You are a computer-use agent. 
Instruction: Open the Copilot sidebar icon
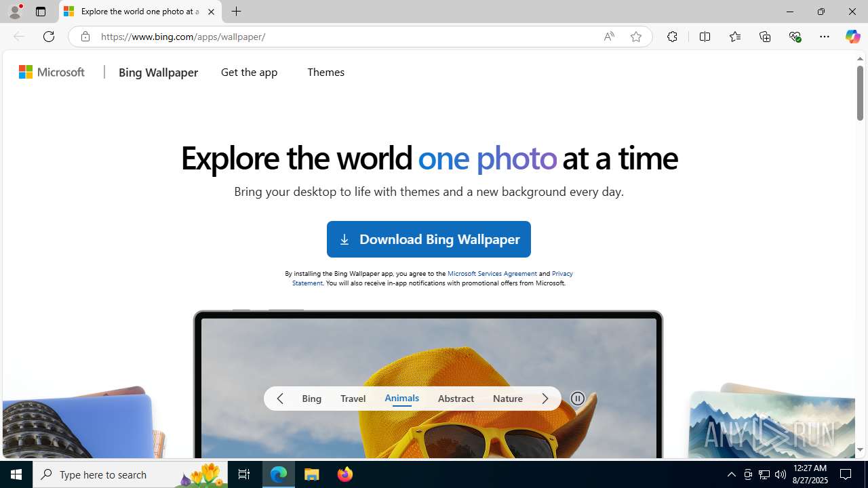[852, 37]
